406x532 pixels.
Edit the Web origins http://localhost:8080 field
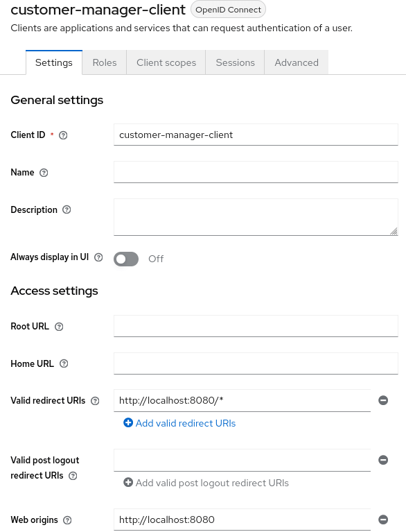[x=242, y=520]
